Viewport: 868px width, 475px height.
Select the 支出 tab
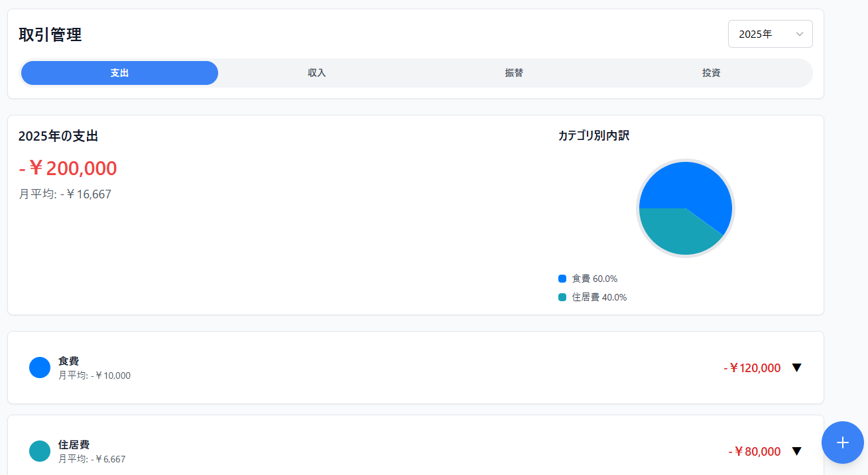click(119, 73)
